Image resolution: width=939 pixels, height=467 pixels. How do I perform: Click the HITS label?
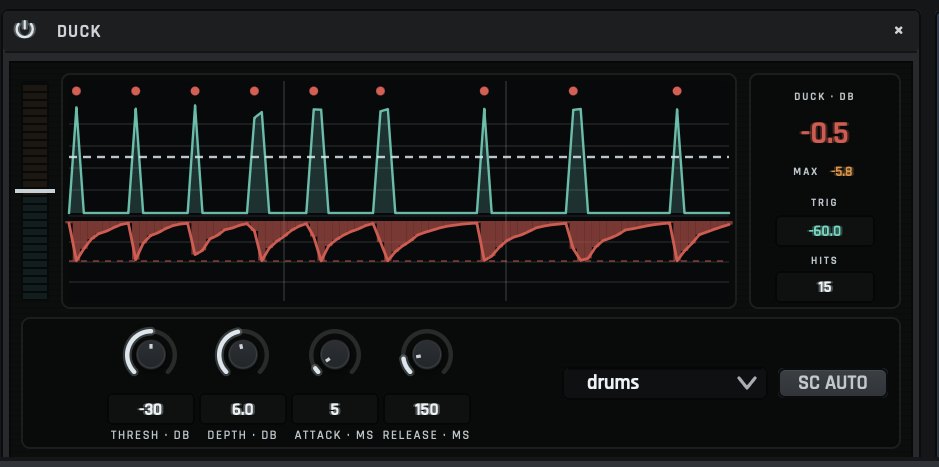(x=825, y=260)
